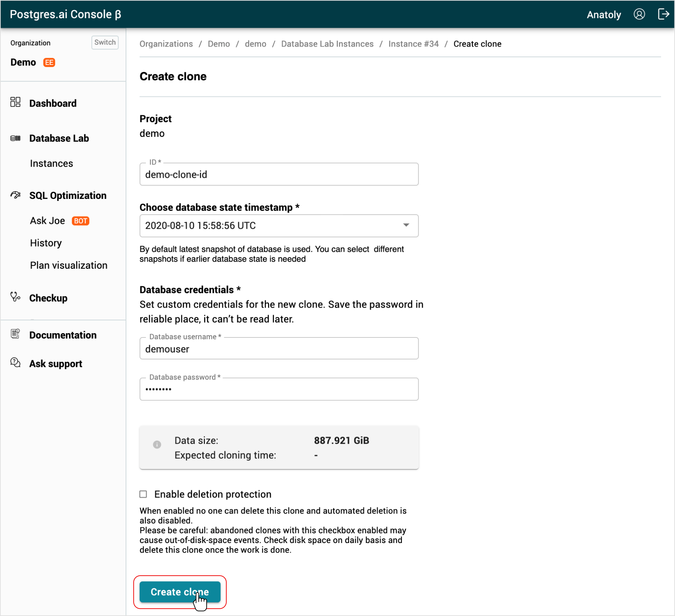Click the sign out icon
Viewport: 675px width, 616px height.
[663, 14]
